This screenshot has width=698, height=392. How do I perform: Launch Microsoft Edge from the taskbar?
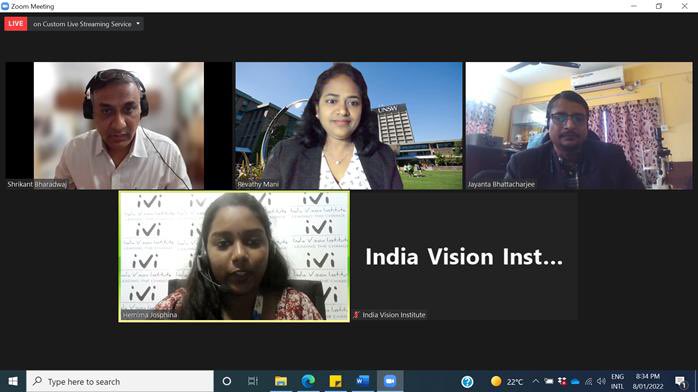(308, 381)
